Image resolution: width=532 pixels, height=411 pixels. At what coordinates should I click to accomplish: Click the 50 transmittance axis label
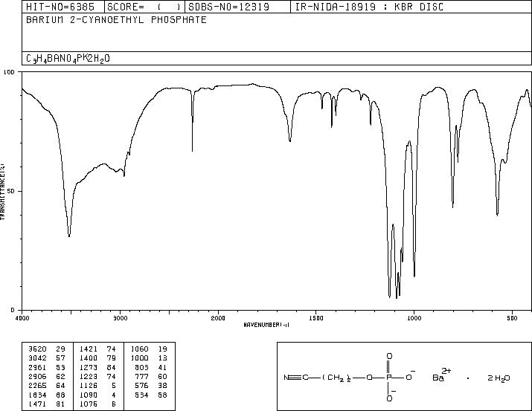(x=11, y=192)
